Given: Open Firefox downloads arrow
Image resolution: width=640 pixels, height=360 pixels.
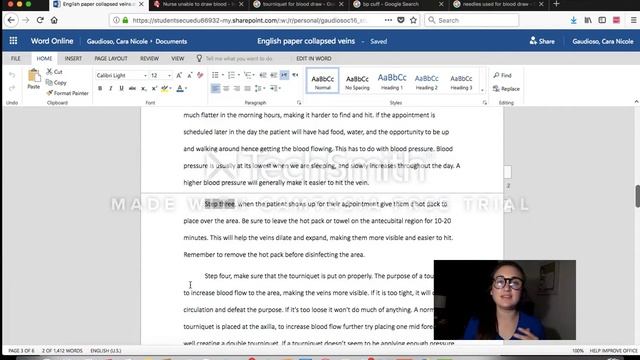Looking at the screenshot, I should (573, 20).
